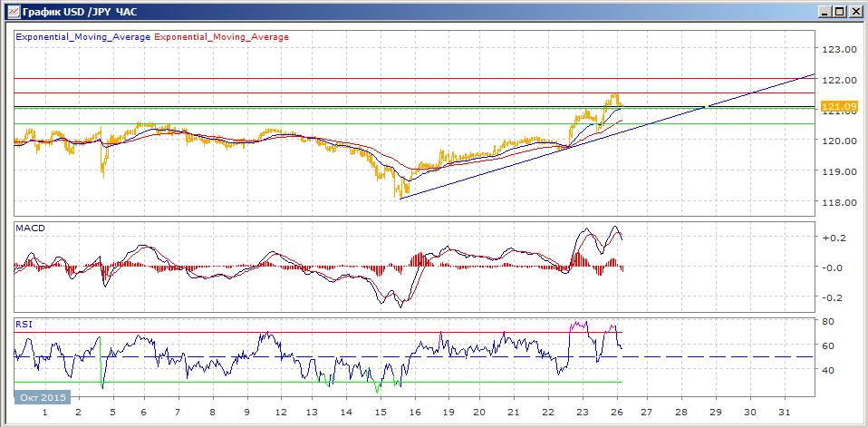This screenshot has width=868, height=428.
Task: Click date 5 on the time axis
Action: coord(112,413)
